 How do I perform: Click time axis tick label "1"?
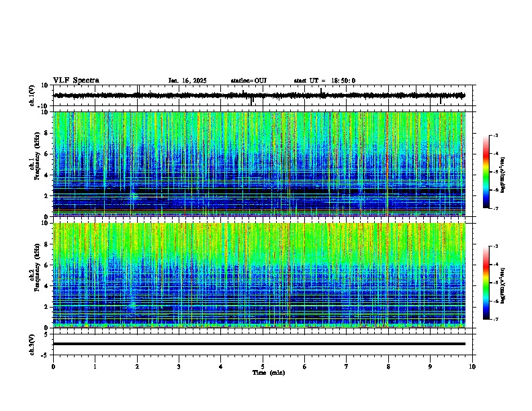[95, 367]
